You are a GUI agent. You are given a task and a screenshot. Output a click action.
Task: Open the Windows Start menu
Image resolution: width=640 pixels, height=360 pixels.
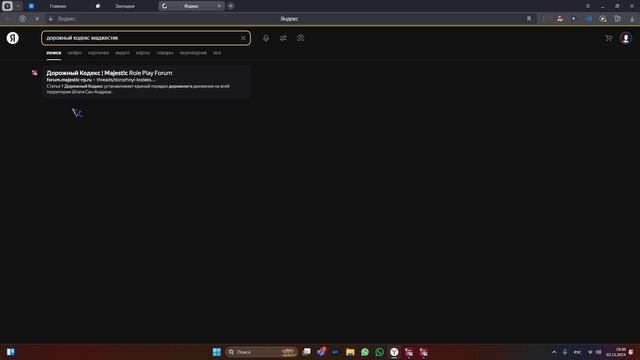pos(217,352)
